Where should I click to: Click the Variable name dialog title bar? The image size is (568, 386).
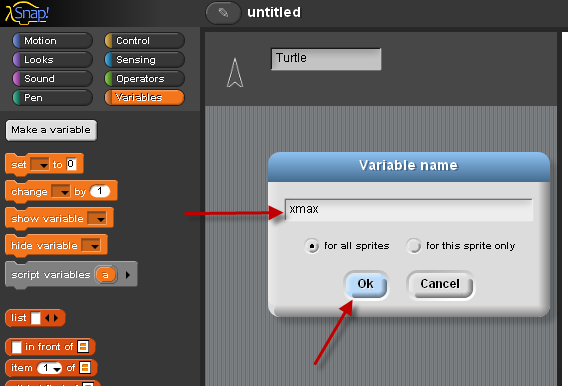(x=409, y=167)
